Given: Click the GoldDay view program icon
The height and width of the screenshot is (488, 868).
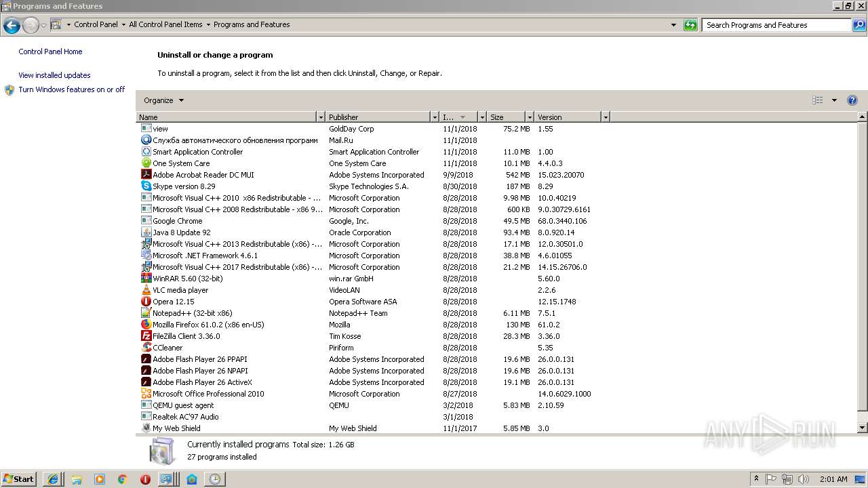Looking at the screenshot, I should [146, 128].
